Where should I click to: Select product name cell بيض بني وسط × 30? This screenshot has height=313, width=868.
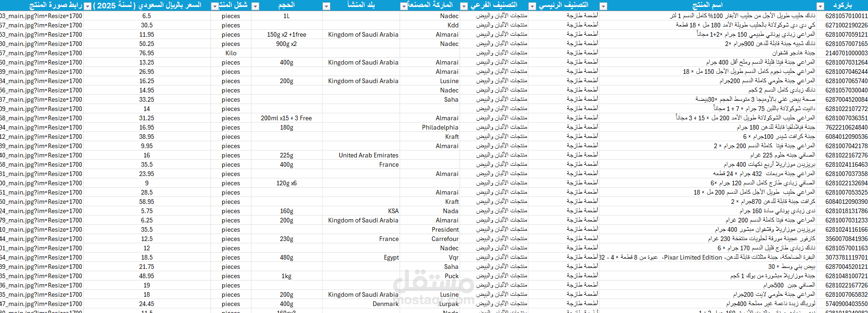(x=792, y=267)
